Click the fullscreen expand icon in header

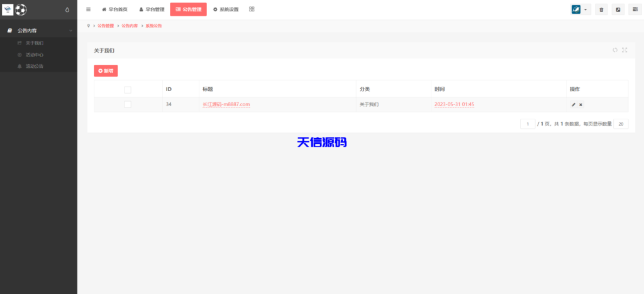618,9
